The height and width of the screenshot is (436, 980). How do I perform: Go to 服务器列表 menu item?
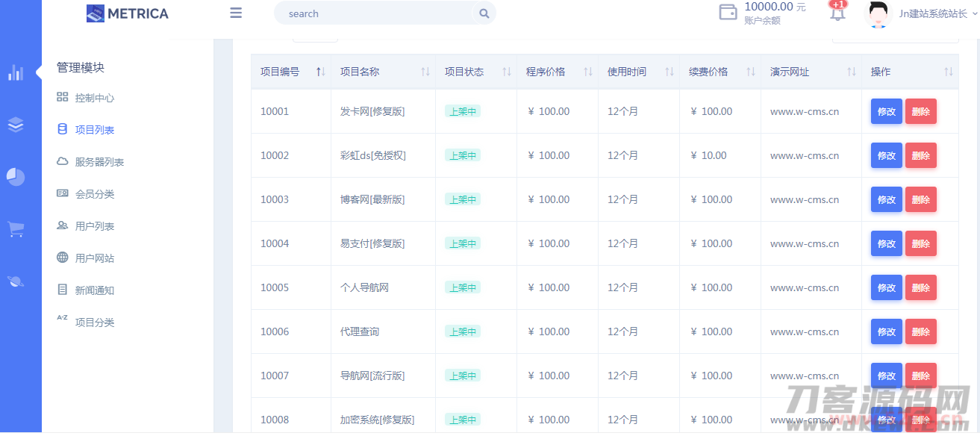[99, 162]
